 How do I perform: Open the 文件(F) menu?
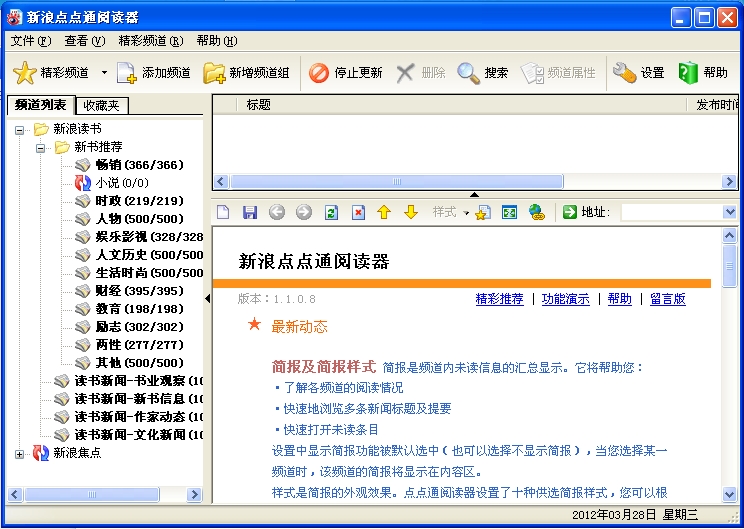[x=31, y=41]
